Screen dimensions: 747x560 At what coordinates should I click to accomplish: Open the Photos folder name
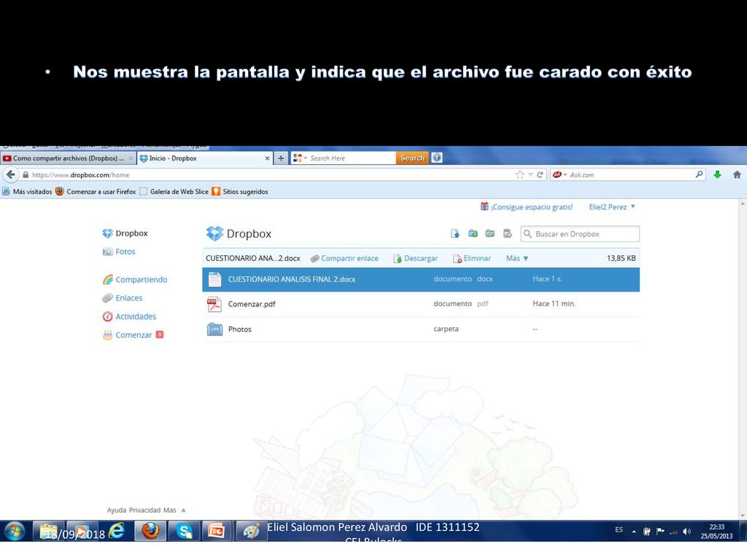click(x=239, y=329)
